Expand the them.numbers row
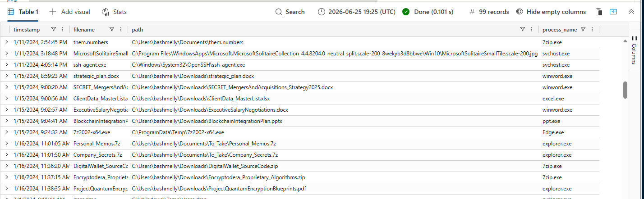The image size is (644, 199). tap(6, 42)
